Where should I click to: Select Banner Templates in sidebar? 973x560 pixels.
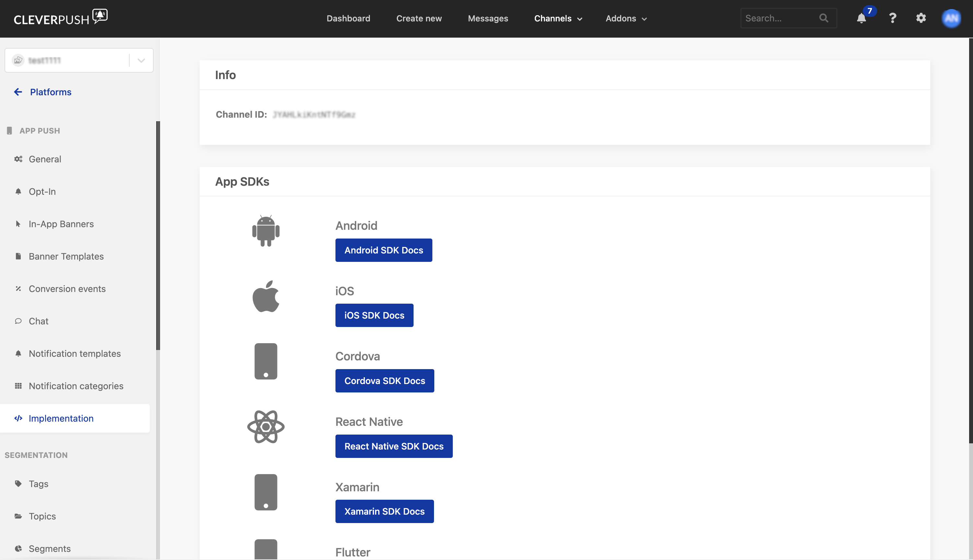point(75,257)
